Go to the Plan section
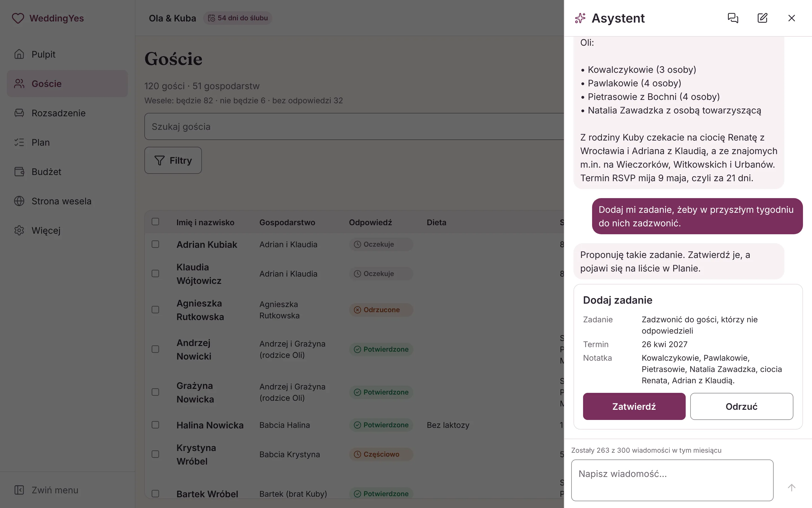 tap(67, 143)
